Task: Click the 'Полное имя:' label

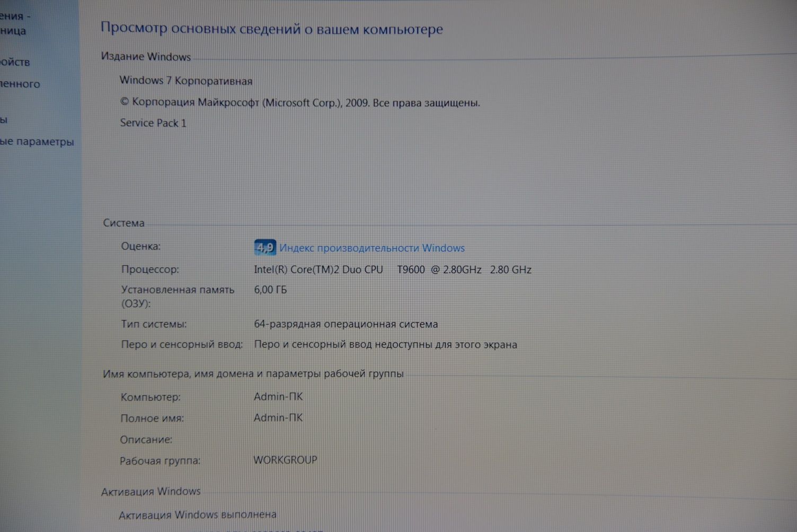Action: point(152,418)
